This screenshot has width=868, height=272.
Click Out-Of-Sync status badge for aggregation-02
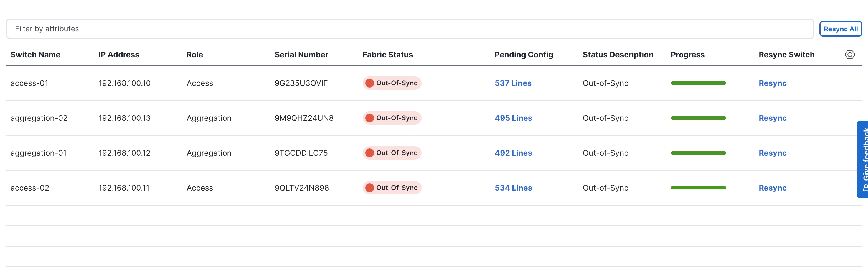point(392,118)
